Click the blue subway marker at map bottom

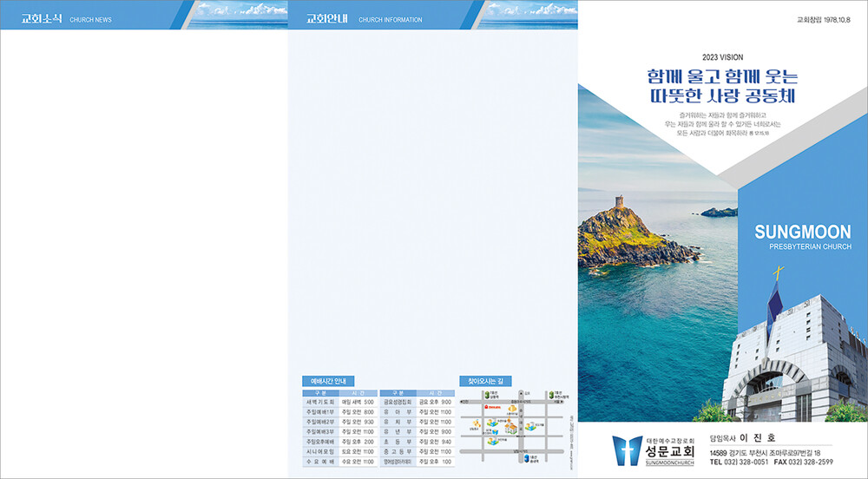click(x=526, y=458)
